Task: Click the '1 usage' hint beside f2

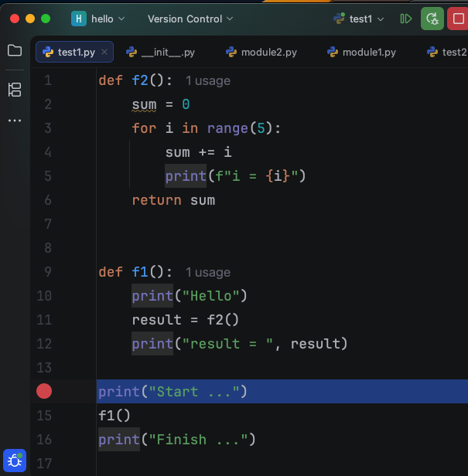Action: pyautogui.click(x=207, y=80)
